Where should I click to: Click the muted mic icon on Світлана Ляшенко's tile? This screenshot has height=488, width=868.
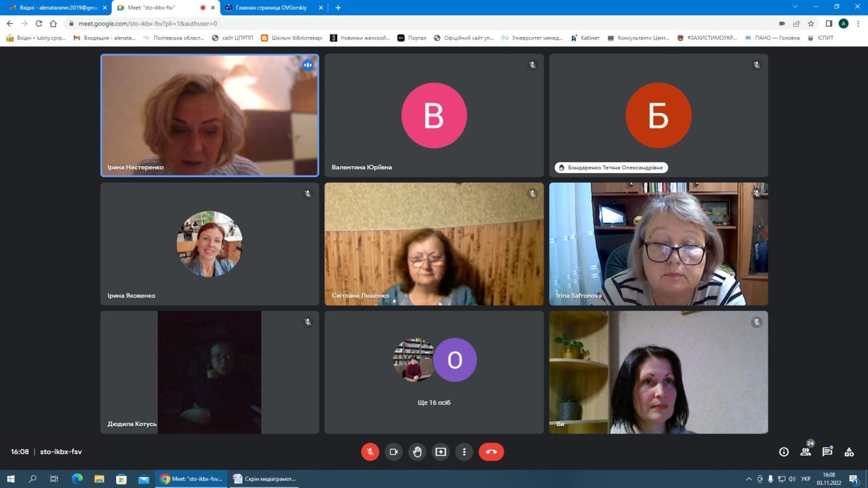tap(533, 194)
